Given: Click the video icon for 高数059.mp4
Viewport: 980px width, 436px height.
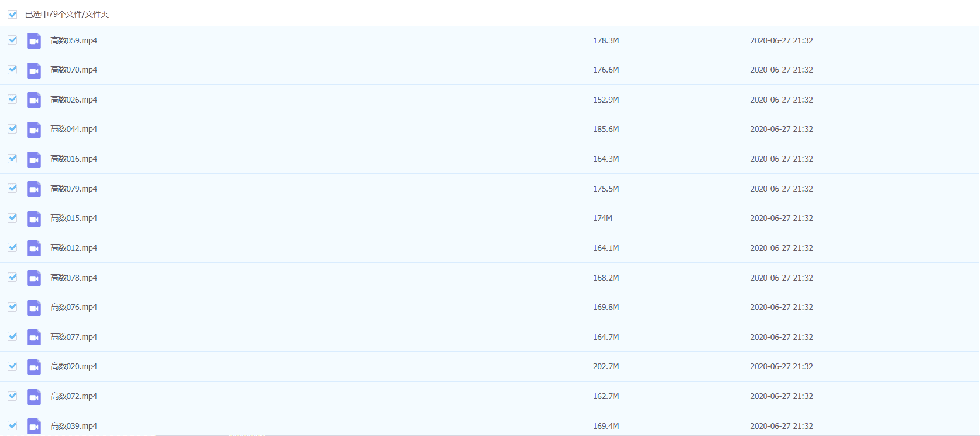Looking at the screenshot, I should point(34,40).
